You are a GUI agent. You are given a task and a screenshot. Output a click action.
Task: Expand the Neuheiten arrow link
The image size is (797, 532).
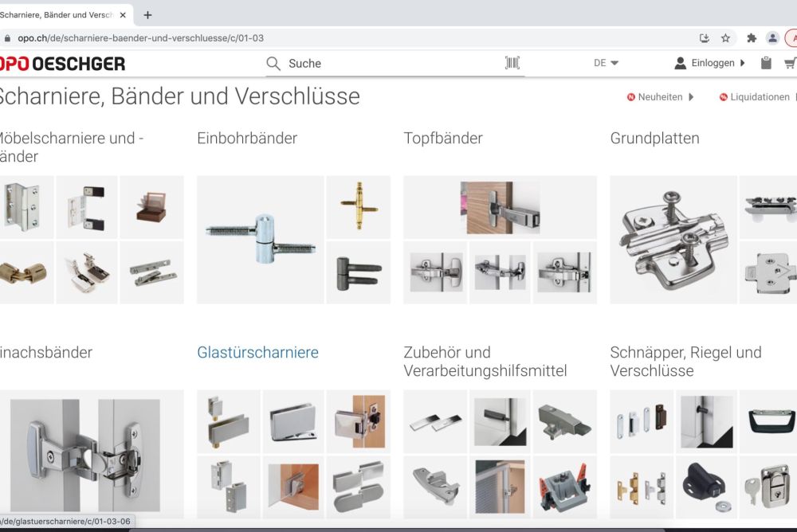(x=661, y=97)
